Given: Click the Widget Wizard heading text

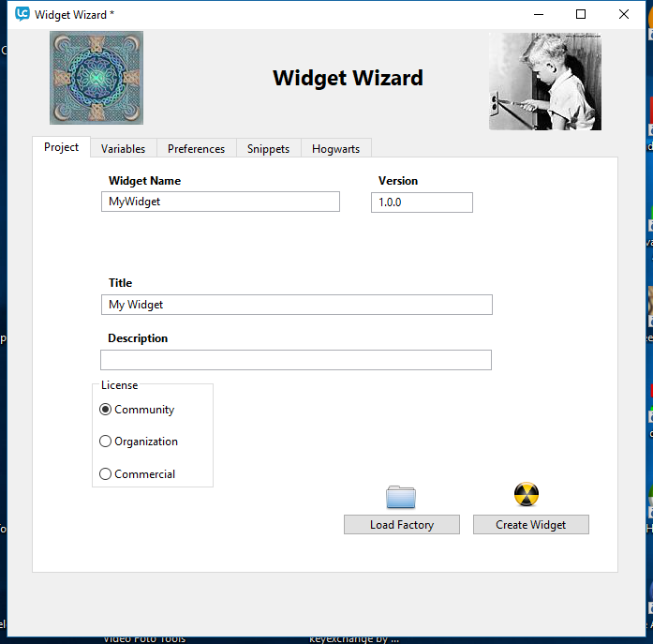Looking at the screenshot, I should [348, 78].
